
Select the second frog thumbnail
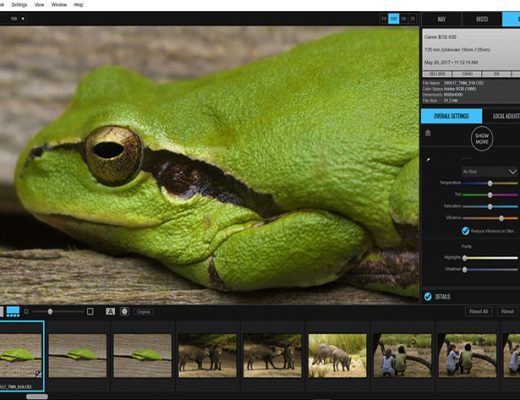[x=77, y=356]
